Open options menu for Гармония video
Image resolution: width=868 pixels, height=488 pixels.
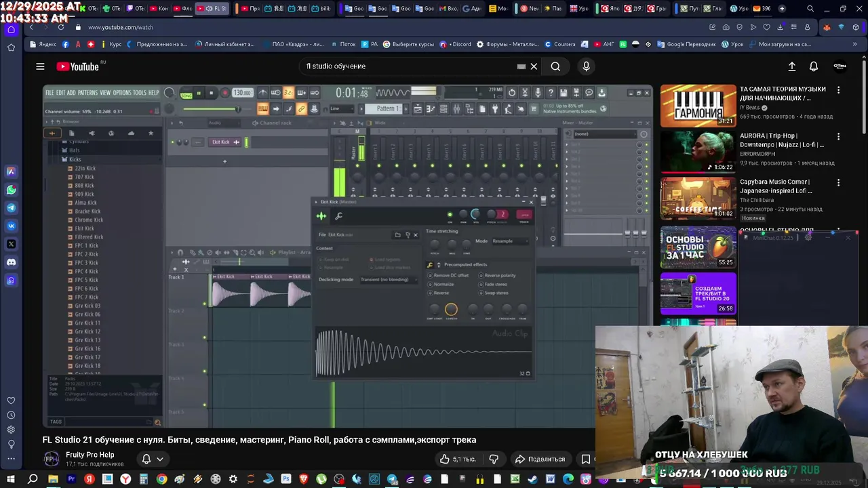click(x=838, y=89)
